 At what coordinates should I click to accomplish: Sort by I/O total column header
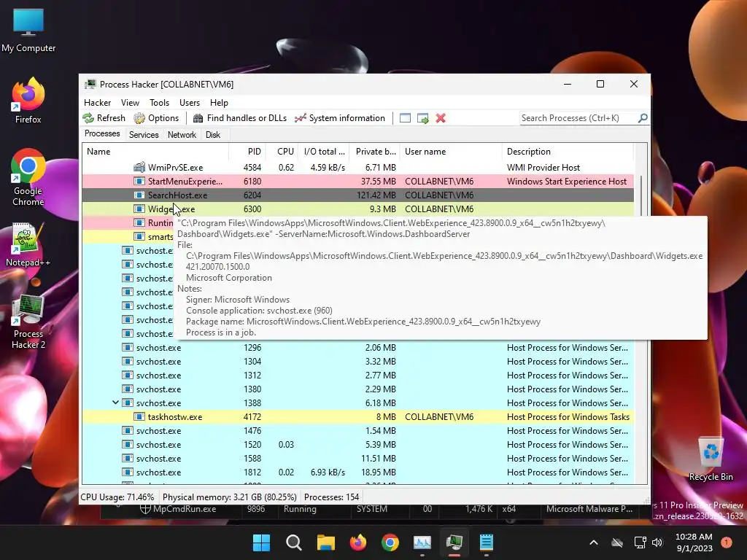(x=324, y=152)
